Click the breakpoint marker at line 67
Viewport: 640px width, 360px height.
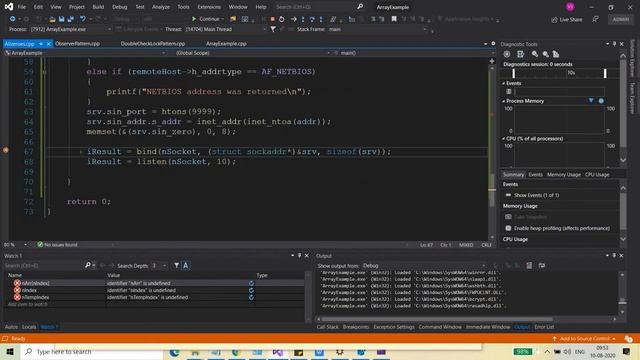pos(6,150)
